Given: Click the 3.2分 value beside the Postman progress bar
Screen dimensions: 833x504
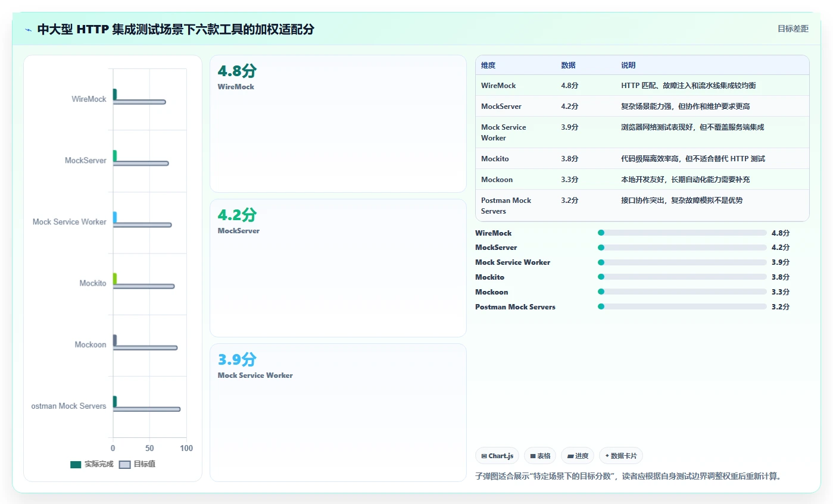Looking at the screenshot, I should 780,307.
